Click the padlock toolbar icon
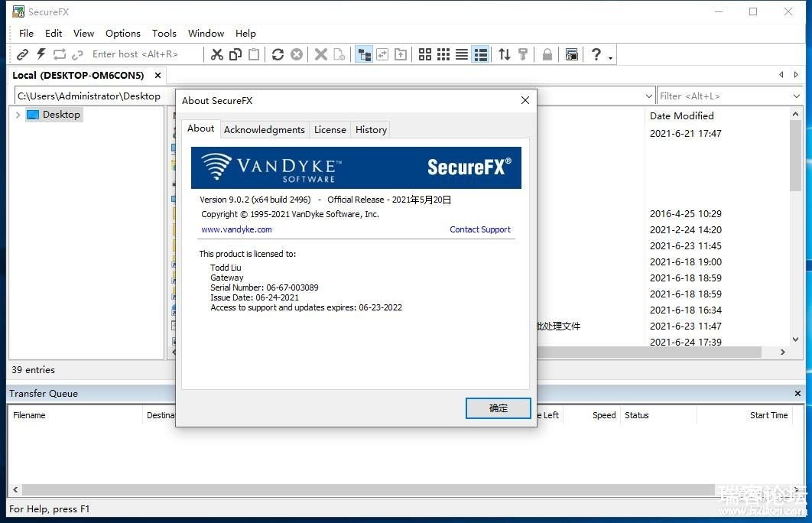812x523 pixels. coord(547,54)
